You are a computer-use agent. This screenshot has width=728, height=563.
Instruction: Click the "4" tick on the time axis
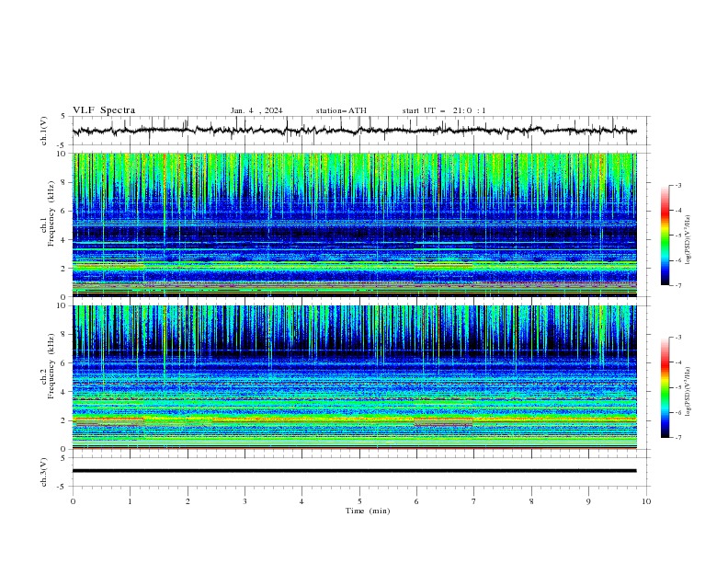click(x=301, y=501)
